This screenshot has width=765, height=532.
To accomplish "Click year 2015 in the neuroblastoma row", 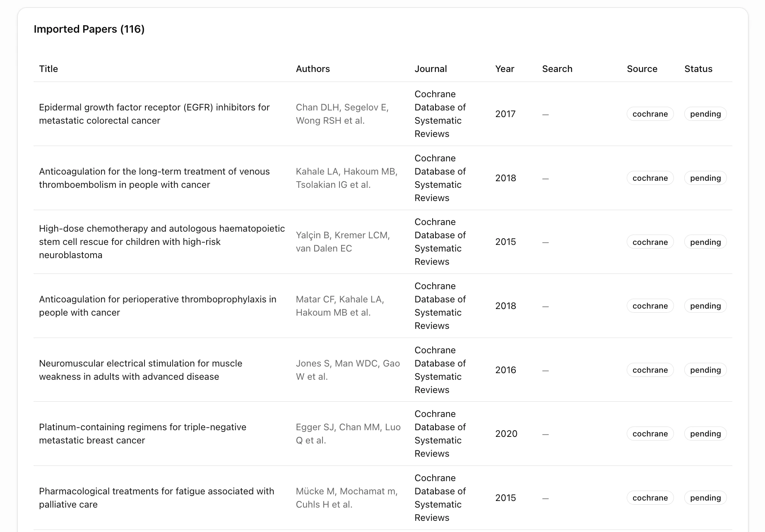I will (506, 242).
